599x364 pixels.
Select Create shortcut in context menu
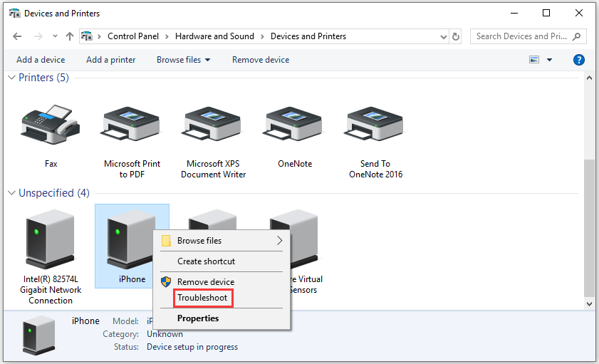coord(206,261)
